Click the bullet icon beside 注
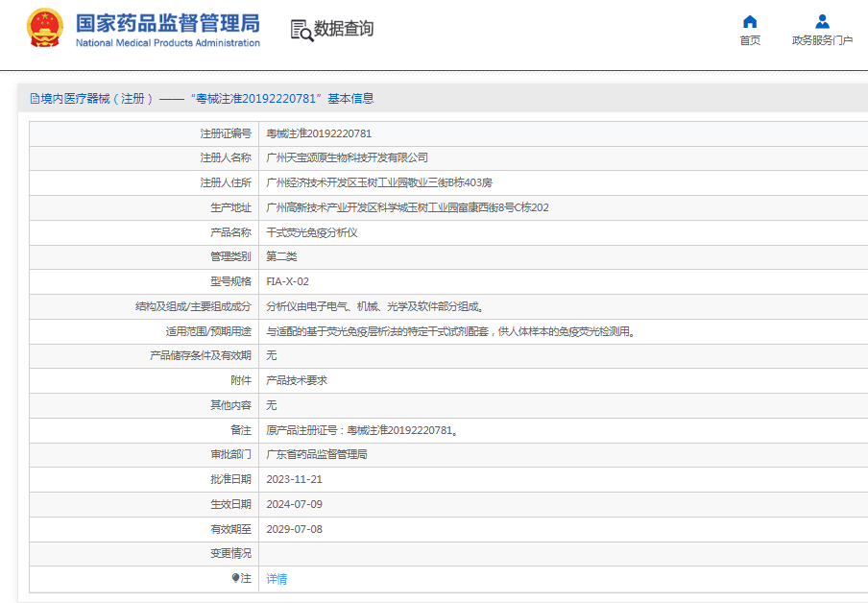 [236, 578]
